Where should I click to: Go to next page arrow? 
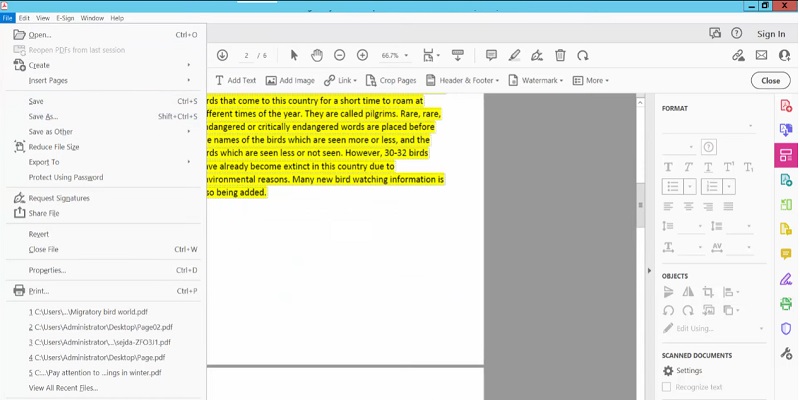pyautogui.click(x=222, y=55)
